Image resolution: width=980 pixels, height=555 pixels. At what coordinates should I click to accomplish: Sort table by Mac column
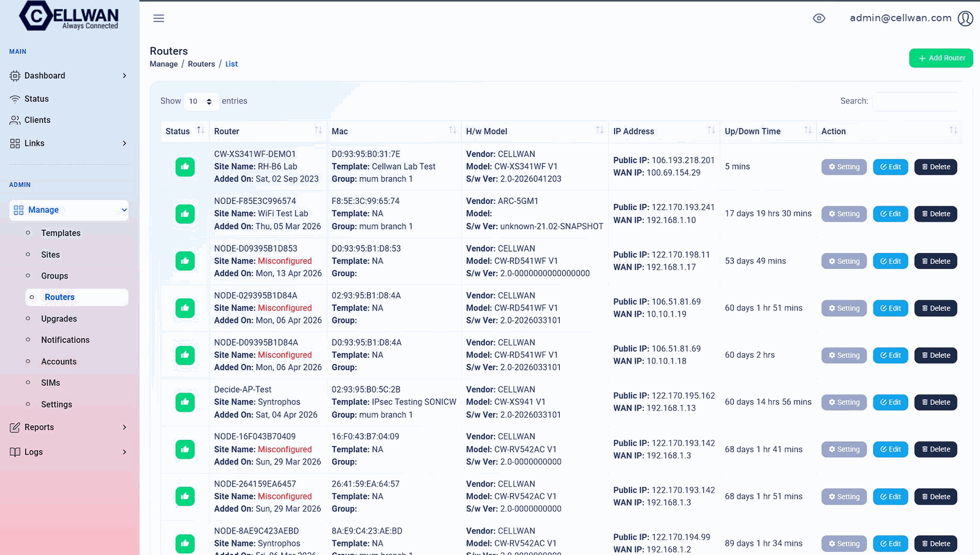tap(394, 131)
